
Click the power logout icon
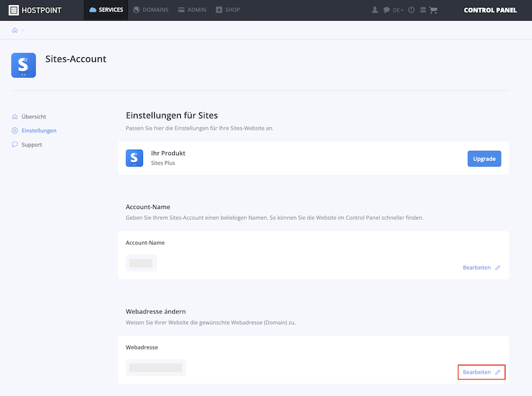(411, 10)
